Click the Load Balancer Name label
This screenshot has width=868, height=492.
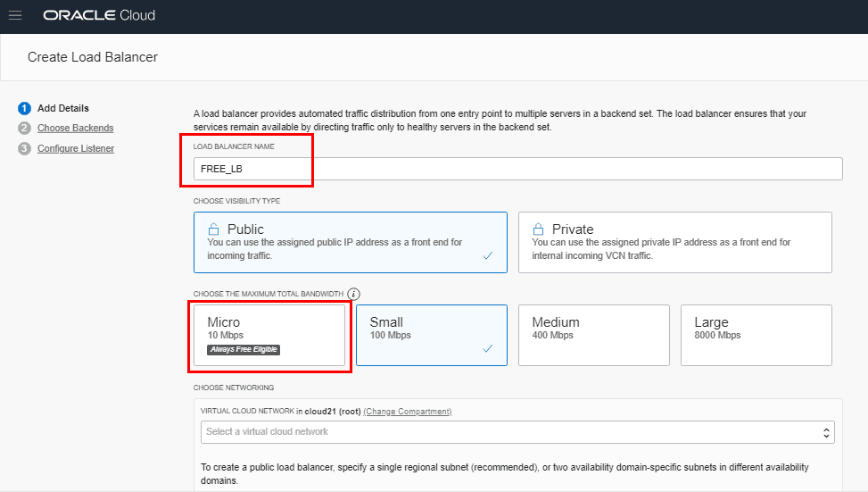[x=234, y=146]
